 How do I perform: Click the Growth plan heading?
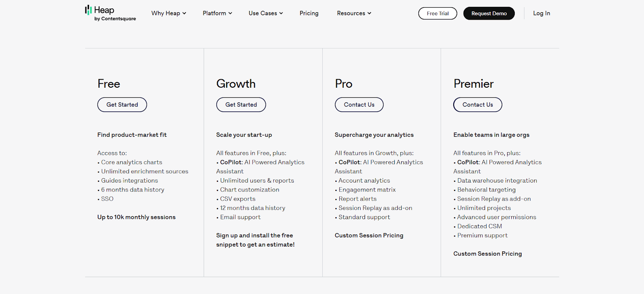pyautogui.click(x=236, y=84)
